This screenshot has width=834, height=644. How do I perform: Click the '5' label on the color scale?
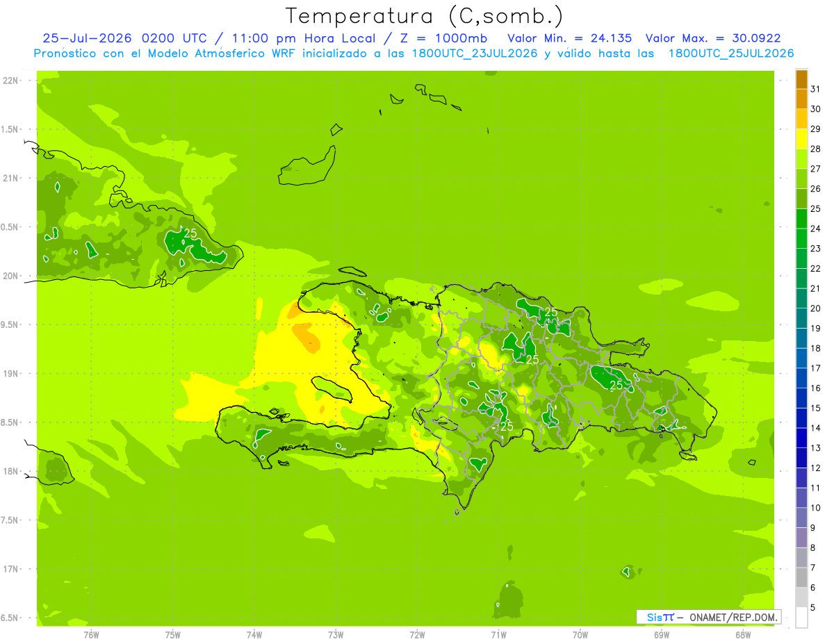tap(813, 607)
